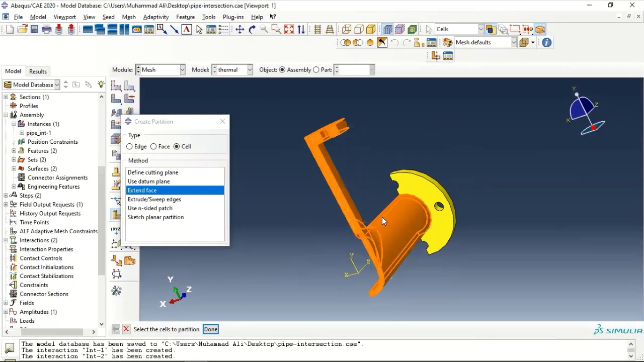
Task: Select the rotate view tool
Action: [x=252, y=29]
